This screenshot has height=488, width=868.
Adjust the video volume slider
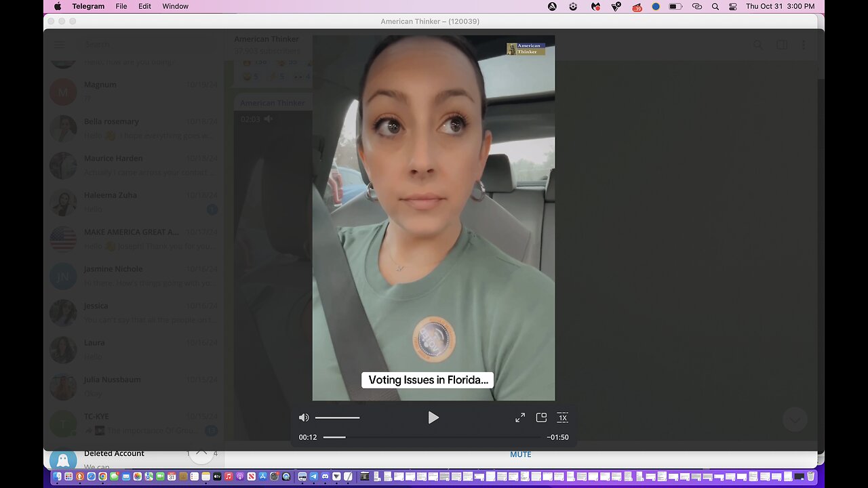[337, 418]
